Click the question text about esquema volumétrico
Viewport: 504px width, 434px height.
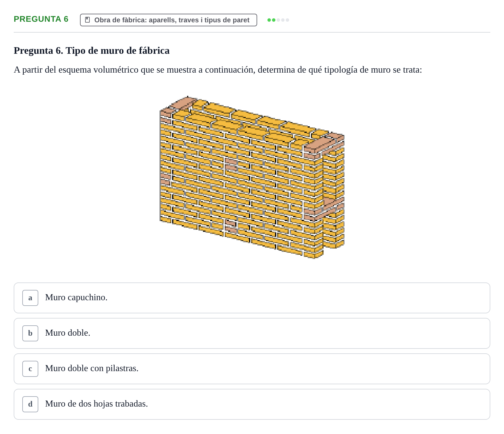218,70
